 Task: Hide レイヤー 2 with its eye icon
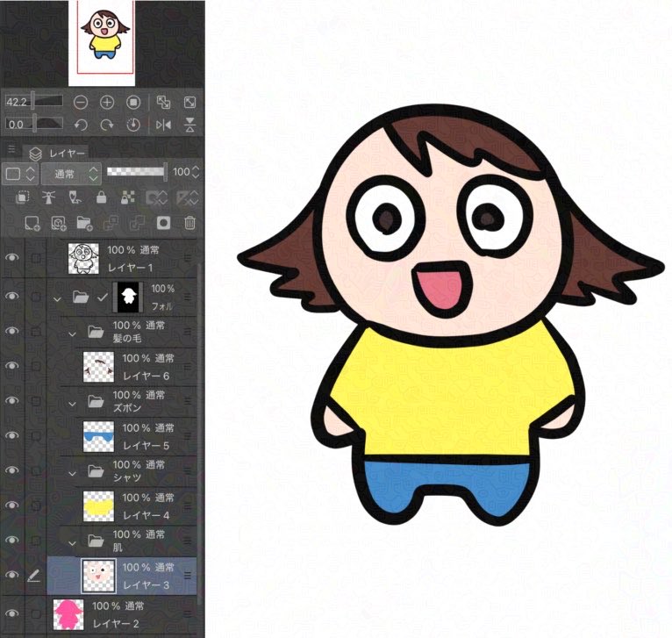12,613
